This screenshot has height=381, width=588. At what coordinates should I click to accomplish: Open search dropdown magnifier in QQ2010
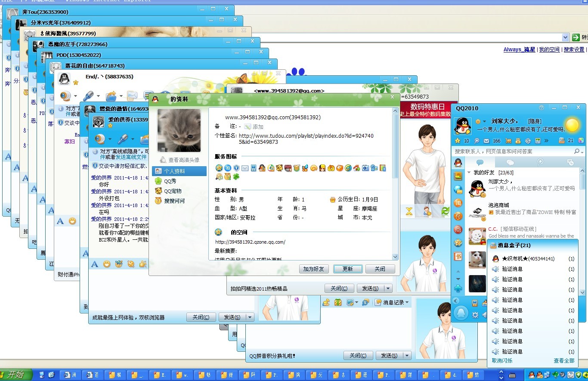tap(579, 152)
